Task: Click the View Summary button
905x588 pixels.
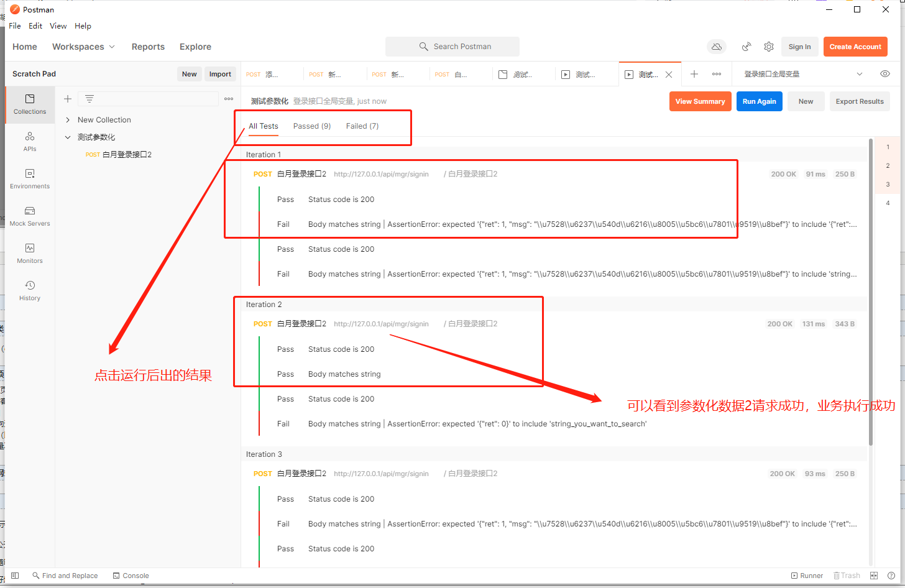Action: [700, 101]
